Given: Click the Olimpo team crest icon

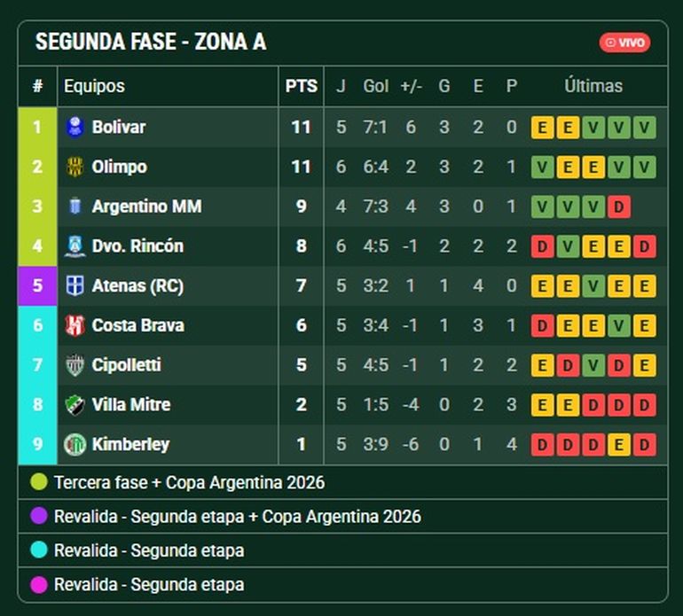Looking at the screenshot, I should pyautogui.click(x=75, y=167).
